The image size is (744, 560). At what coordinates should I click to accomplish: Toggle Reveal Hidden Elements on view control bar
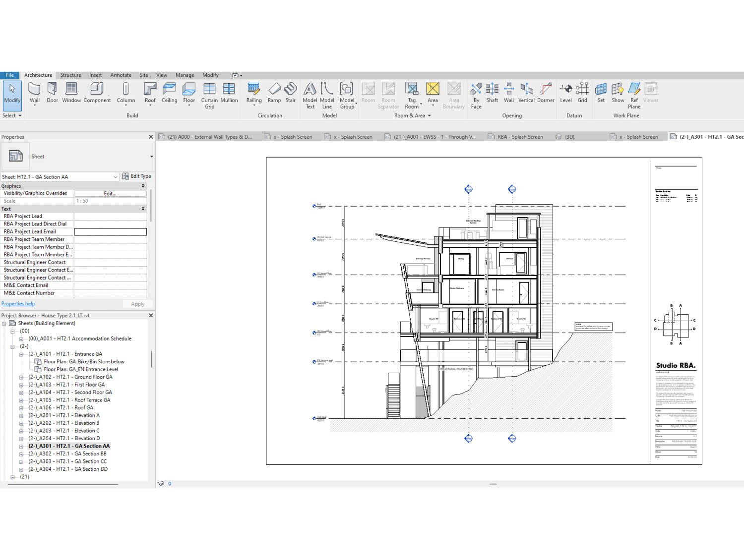click(x=169, y=484)
